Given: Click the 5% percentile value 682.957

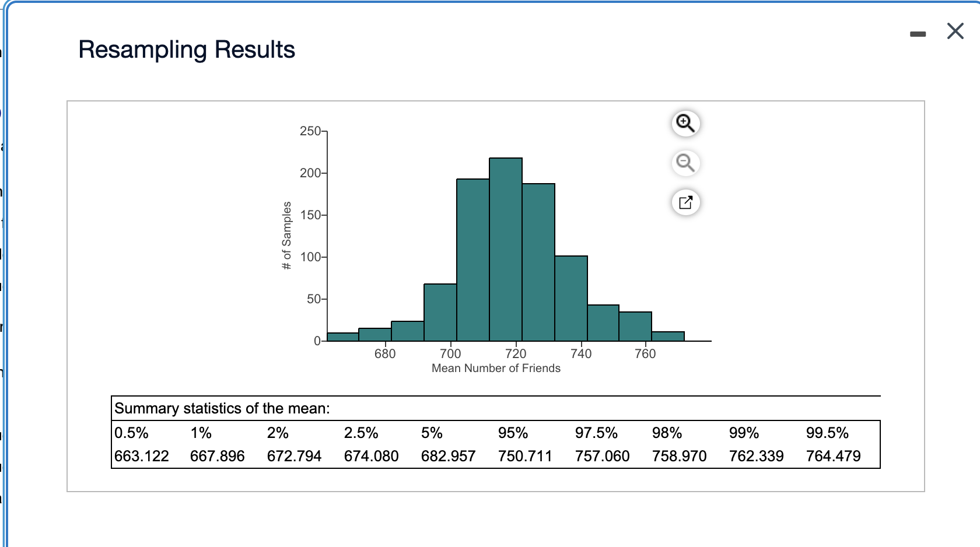Looking at the screenshot, I should (x=448, y=456).
